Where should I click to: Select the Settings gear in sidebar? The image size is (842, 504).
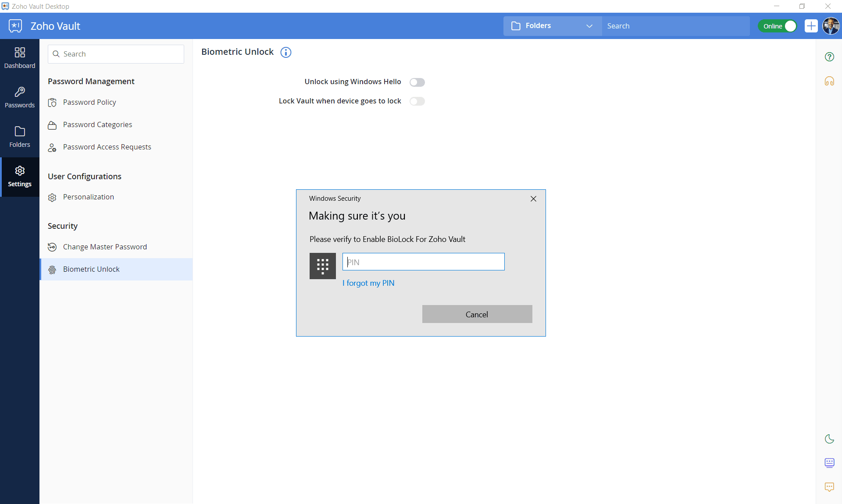pyautogui.click(x=20, y=177)
